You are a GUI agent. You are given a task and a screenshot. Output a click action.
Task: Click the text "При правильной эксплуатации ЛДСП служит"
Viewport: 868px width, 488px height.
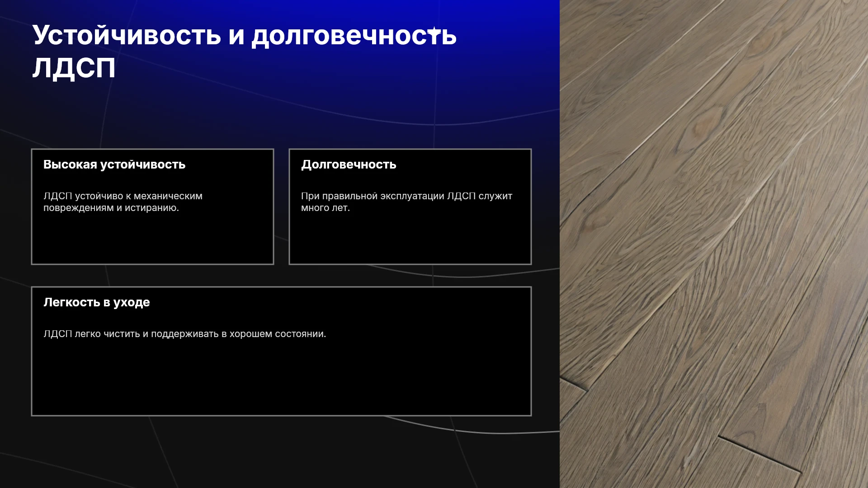click(406, 196)
